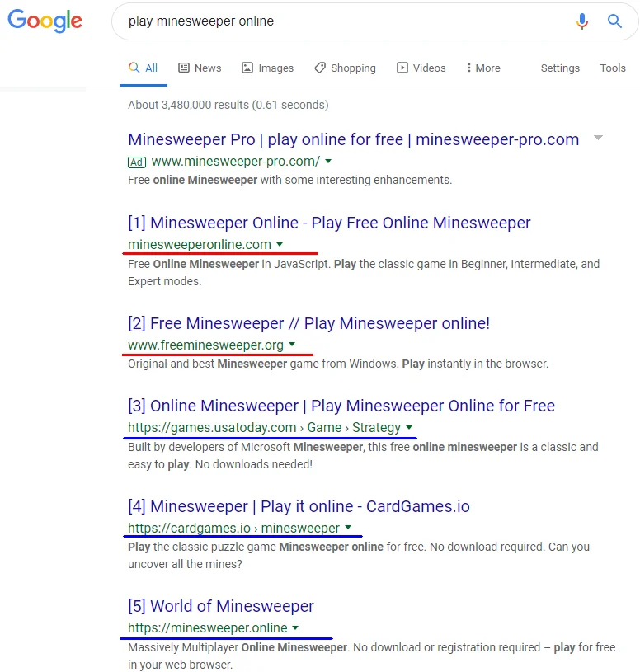Viewport: 640px width, 672px height.
Task: Open the Shopping tab
Action: point(345,68)
